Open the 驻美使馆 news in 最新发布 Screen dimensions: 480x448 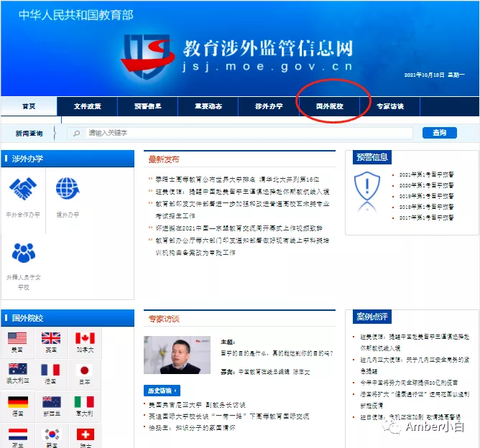click(242, 192)
